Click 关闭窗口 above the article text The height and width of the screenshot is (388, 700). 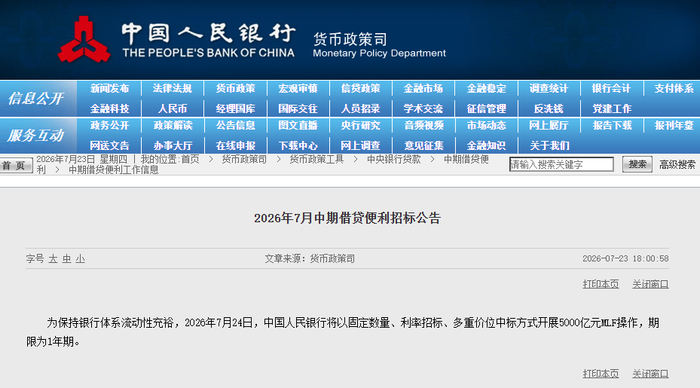[x=650, y=284]
